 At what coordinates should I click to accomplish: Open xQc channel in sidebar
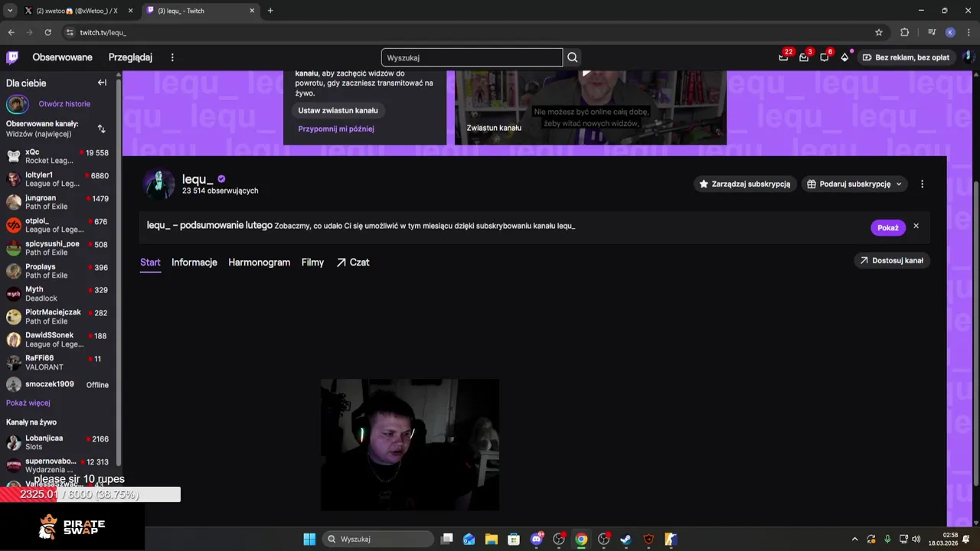point(57,156)
